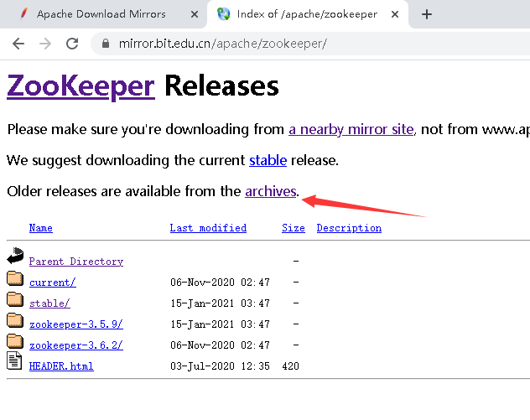This screenshot has width=530, height=420.
Task: Click the '15-Jan-2021 03:47' date for stable/
Action: (220, 303)
